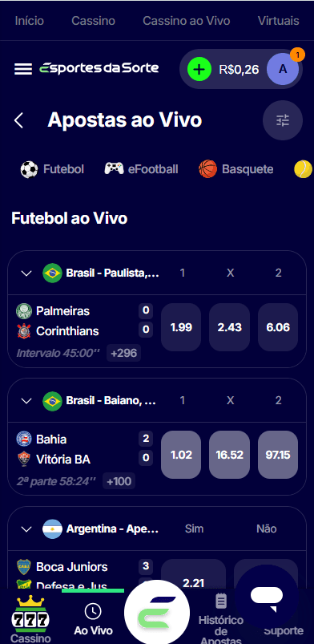
Task: Open +296 more markets for Palmeiras match
Action: (123, 353)
